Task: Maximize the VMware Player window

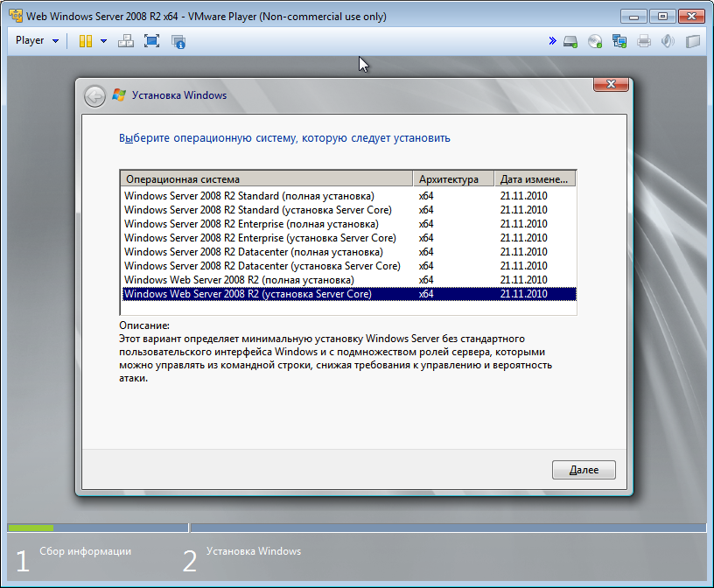Action: click(662, 16)
